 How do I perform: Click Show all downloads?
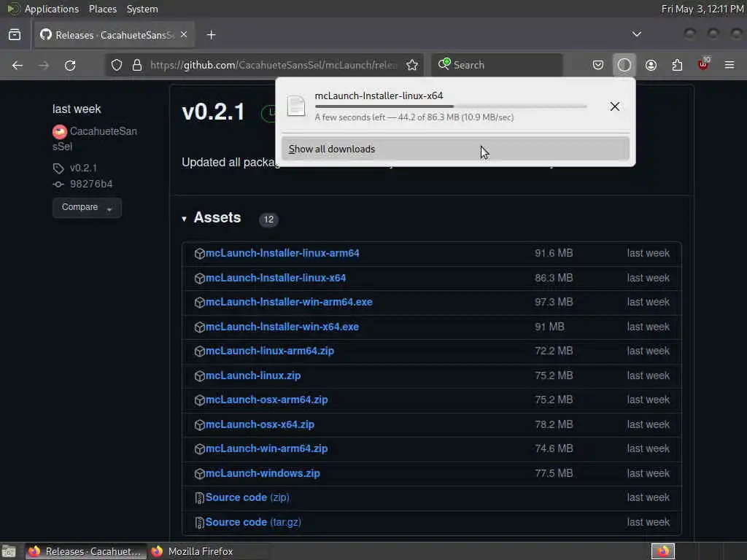tap(455, 149)
